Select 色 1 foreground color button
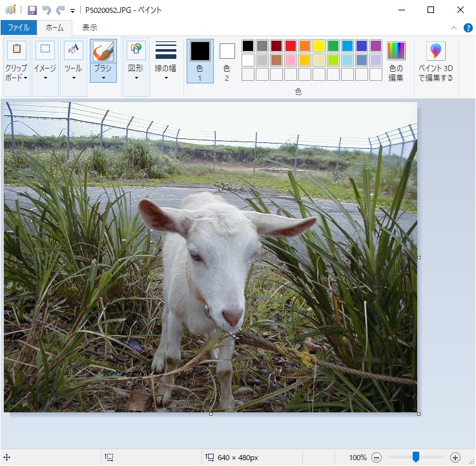The height and width of the screenshot is (466, 476). [200, 61]
